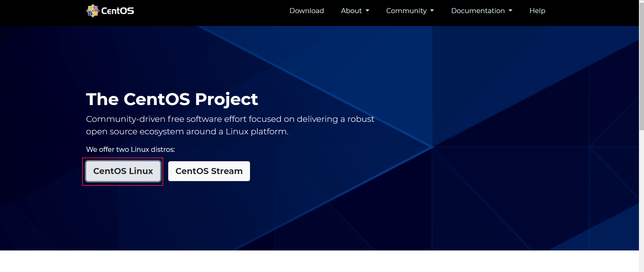Open the Help page
Screen dimensions: 644x272
[537, 11]
